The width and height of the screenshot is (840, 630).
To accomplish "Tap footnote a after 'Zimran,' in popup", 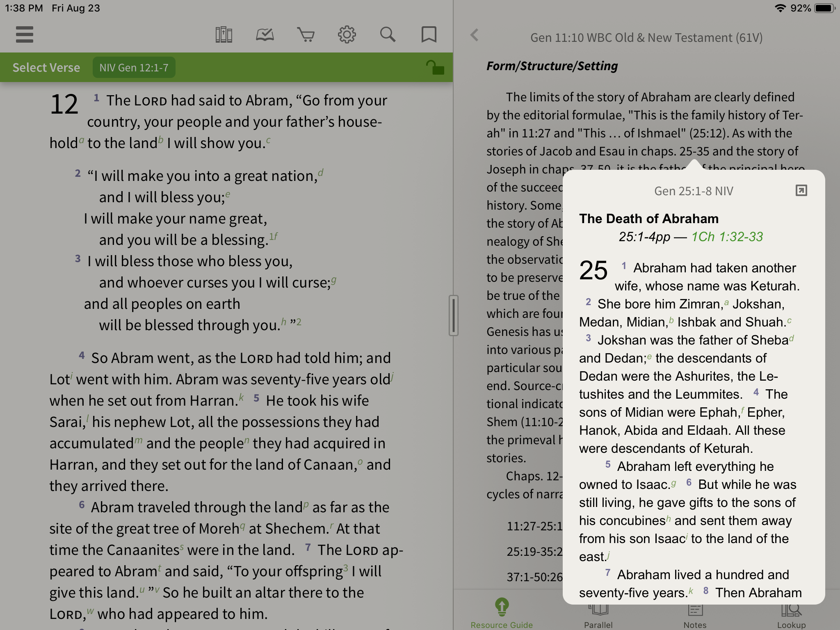I will click(726, 302).
